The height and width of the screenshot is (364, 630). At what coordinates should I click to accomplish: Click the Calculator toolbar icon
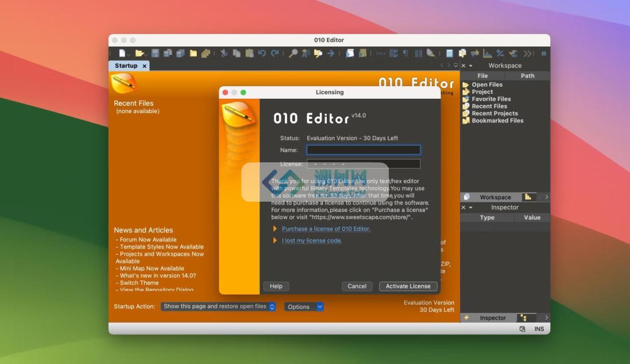tap(449, 53)
